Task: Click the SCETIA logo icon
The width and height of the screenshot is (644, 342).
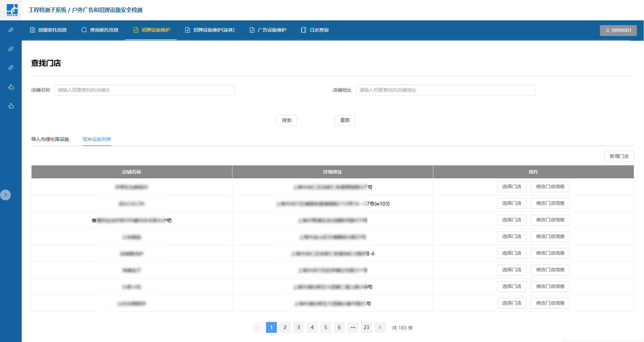Action: pos(12,10)
